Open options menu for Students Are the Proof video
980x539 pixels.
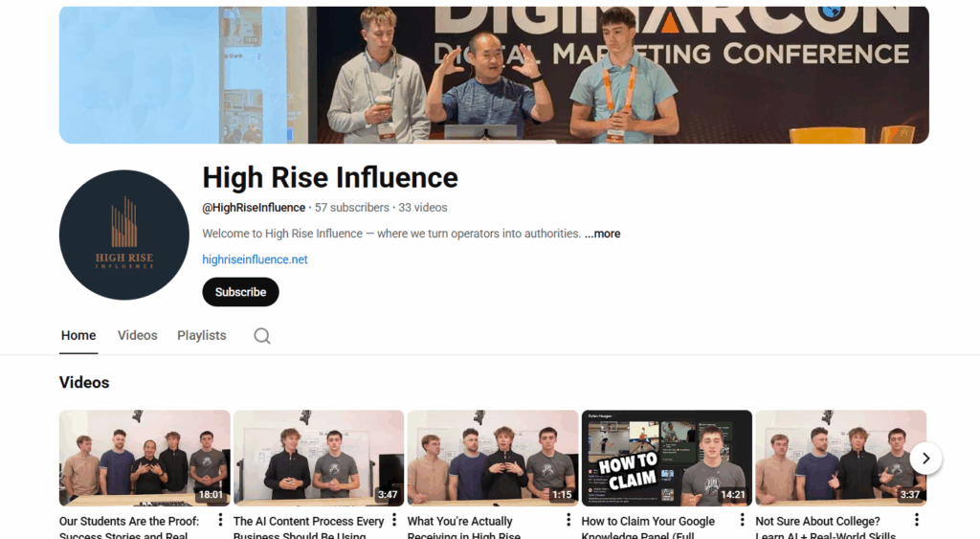pos(220,520)
